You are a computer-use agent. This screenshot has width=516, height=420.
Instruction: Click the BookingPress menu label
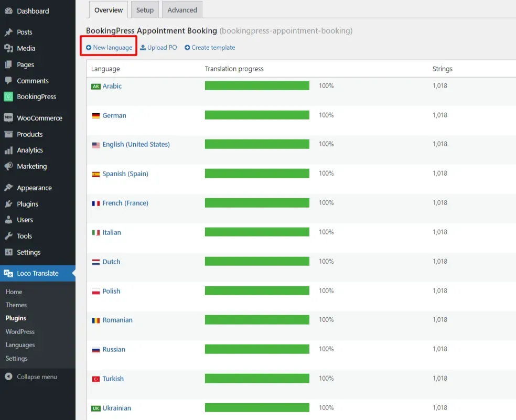(37, 96)
